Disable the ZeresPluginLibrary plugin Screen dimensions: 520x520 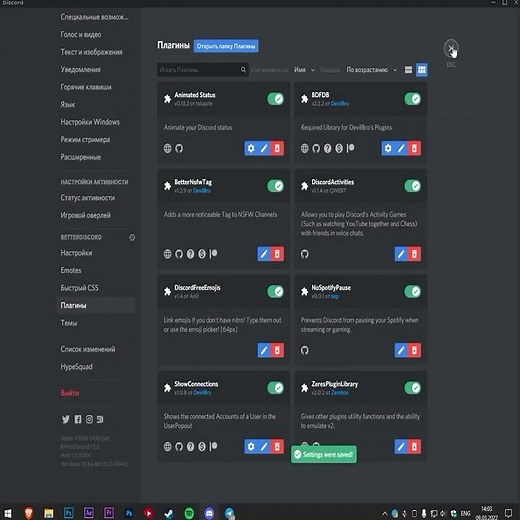[413, 388]
